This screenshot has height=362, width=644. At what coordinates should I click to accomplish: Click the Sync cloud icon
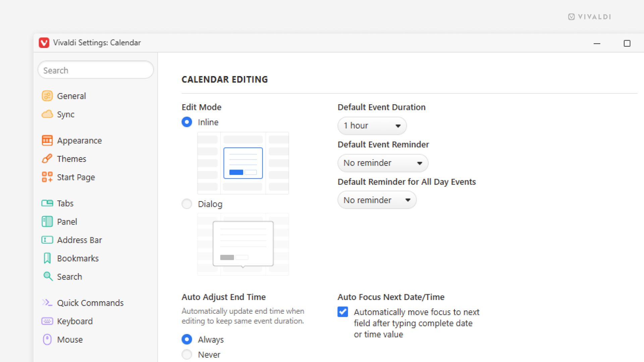tap(47, 114)
